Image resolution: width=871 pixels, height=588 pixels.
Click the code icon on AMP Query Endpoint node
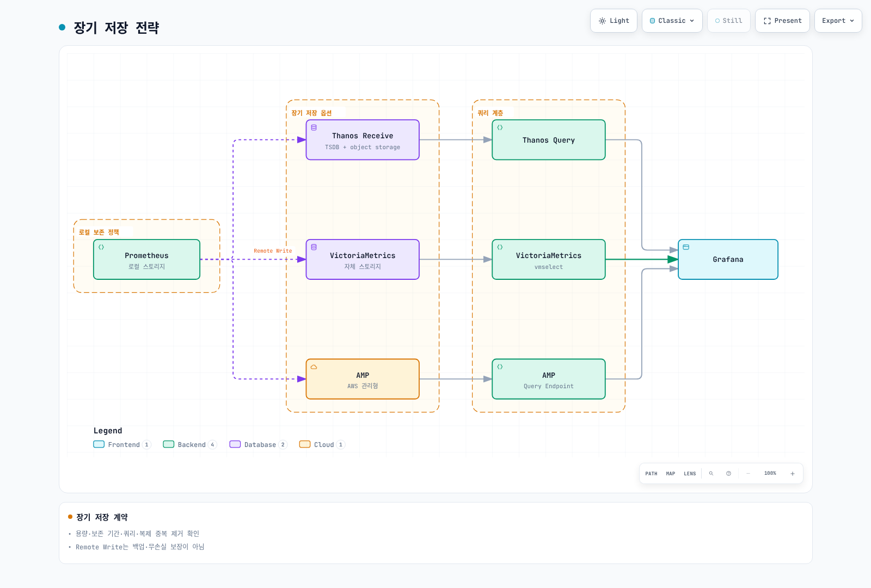500,367
